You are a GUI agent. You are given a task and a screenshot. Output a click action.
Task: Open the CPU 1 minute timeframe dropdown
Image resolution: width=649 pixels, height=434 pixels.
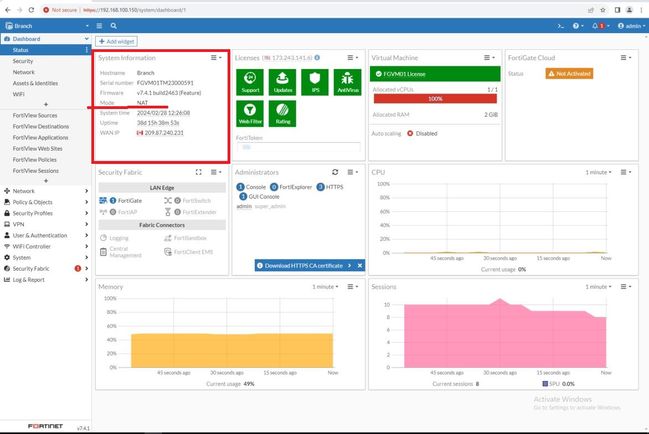tap(598, 172)
